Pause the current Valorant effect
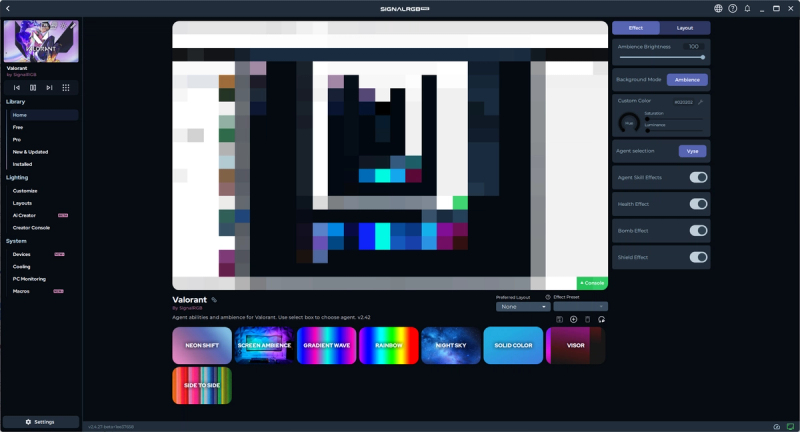Viewport: 800px width, 432px height. coord(33,88)
